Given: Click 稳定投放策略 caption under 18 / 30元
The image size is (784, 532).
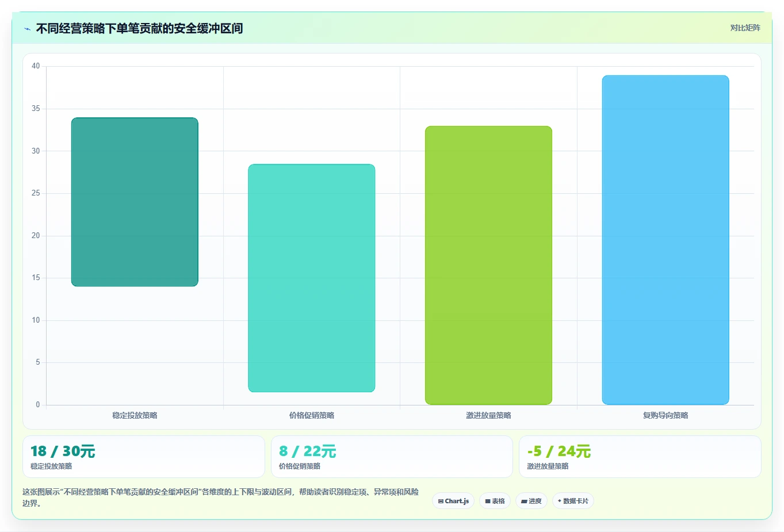Looking at the screenshot, I should [51, 466].
